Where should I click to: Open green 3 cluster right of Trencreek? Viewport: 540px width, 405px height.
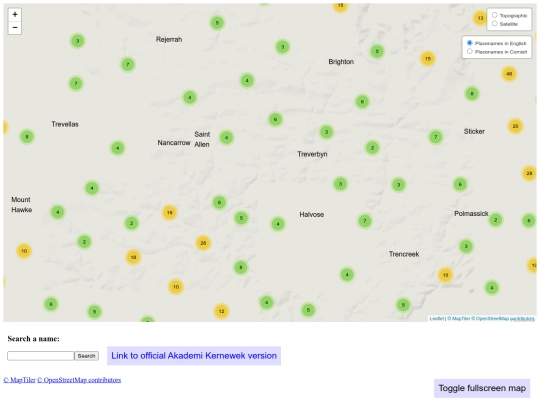pos(466,246)
